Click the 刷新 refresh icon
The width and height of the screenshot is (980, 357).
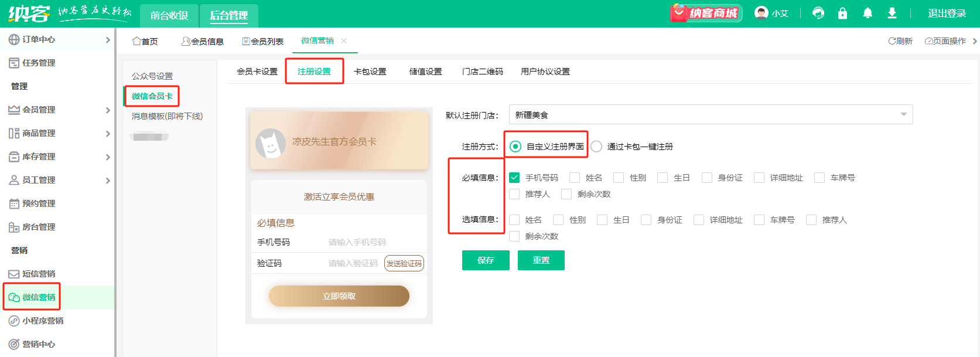pyautogui.click(x=892, y=41)
